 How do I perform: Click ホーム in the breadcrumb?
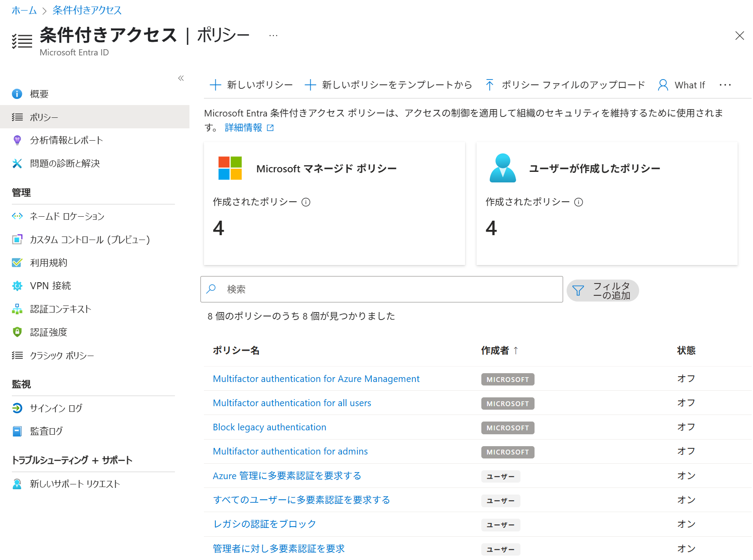(x=24, y=10)
